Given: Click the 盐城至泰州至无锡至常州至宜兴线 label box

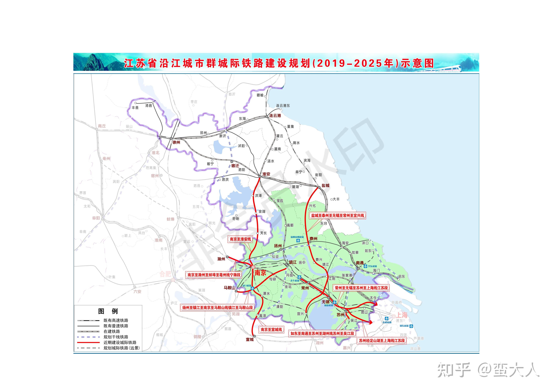Looking at the screenshot, I should pos(337,216).
